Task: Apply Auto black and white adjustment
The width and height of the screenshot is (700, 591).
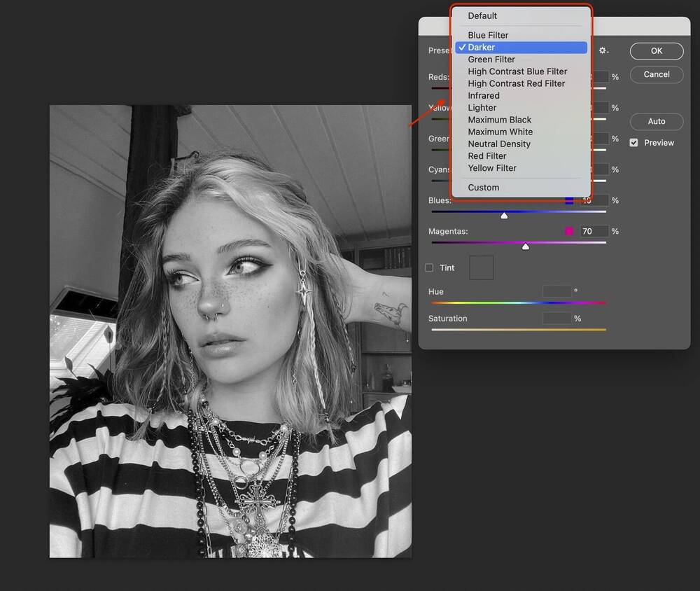Action: pos(657,122)
